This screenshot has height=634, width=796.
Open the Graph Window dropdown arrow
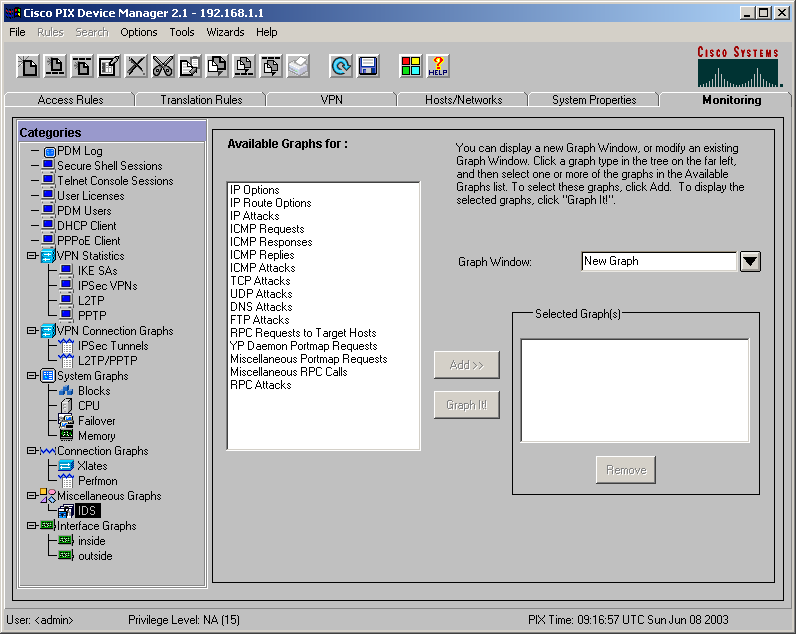[x=750, y=261]
